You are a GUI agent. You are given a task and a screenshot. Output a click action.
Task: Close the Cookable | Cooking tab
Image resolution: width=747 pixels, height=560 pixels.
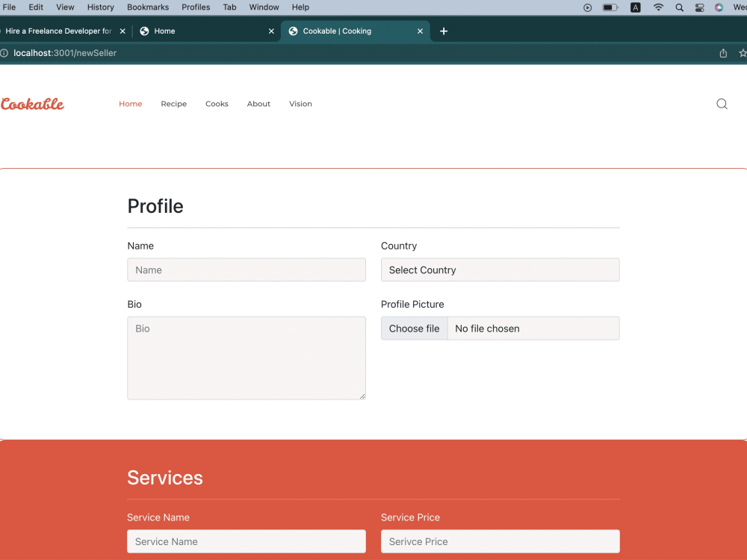point(420,31)
